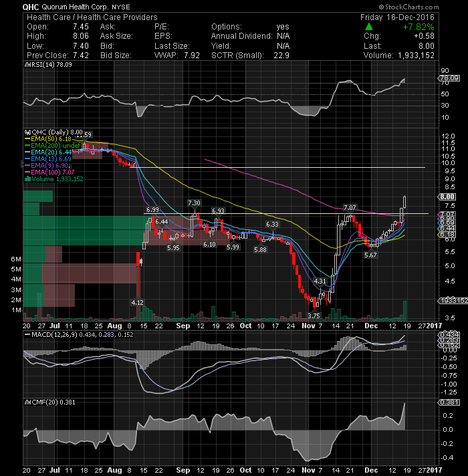Click the 0.381 CMF value tag on right axis
Image resolution: width=468 pixels, height=476 pixels.
click(x=449, y=402)
